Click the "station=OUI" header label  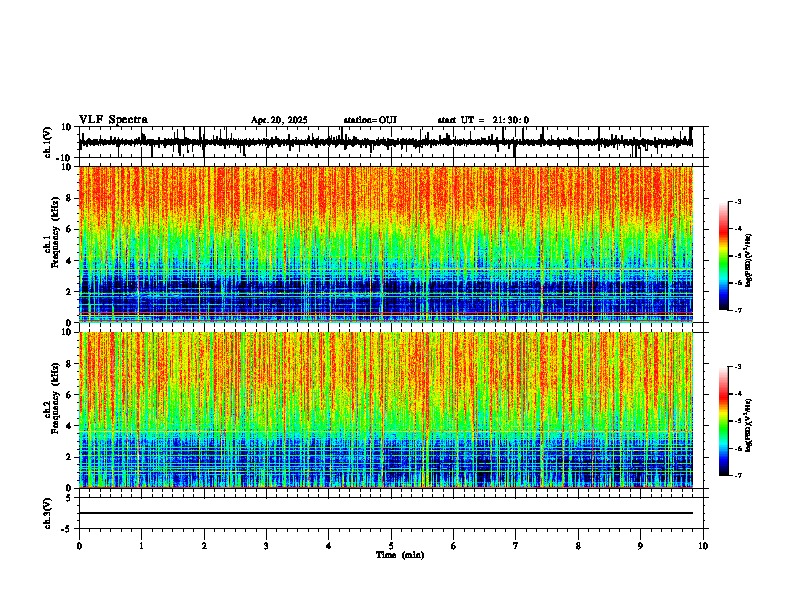click(x=370, y=120)
